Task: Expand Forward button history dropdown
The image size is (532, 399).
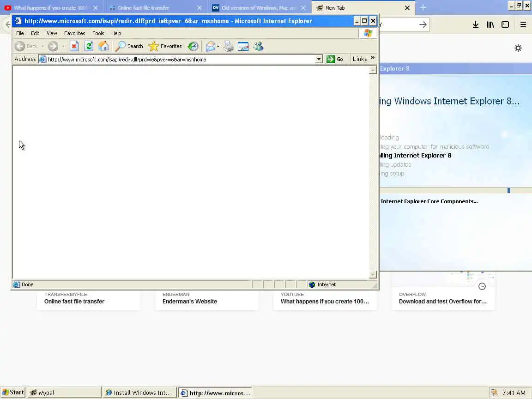Action: [63, 47]
